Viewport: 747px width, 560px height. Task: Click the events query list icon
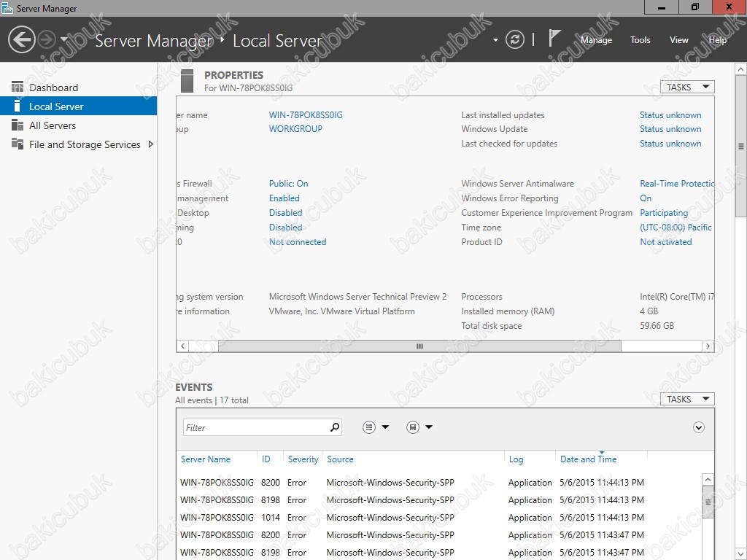coord(368,427)
